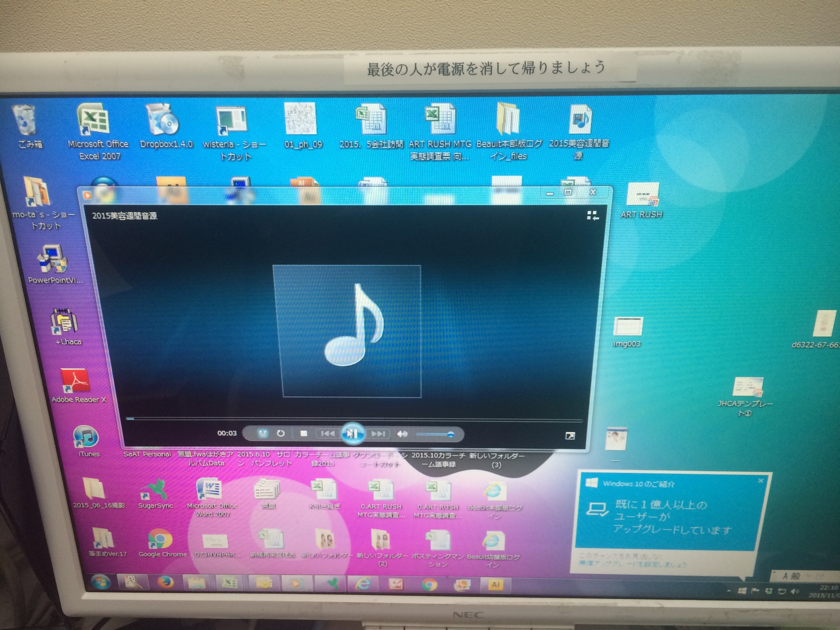Toggle repeat mode in Media Player
This screenshot has height=630, width=840.
281,433
